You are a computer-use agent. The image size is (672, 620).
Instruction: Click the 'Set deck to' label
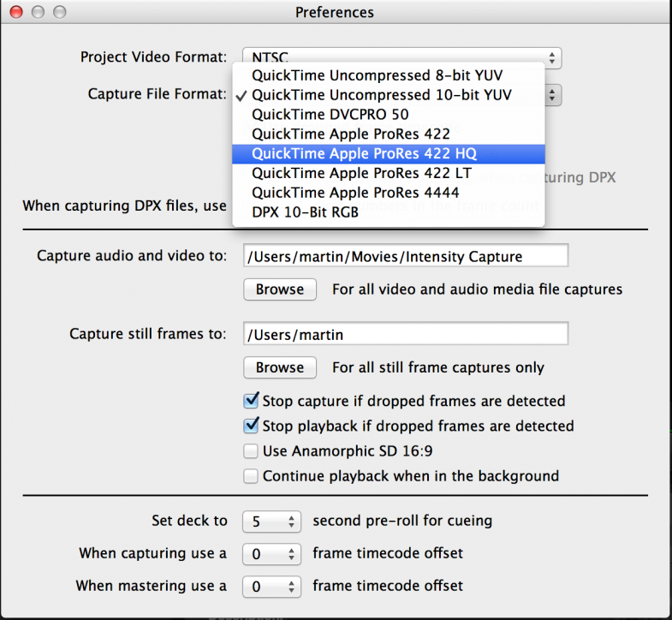click(189, 521)
